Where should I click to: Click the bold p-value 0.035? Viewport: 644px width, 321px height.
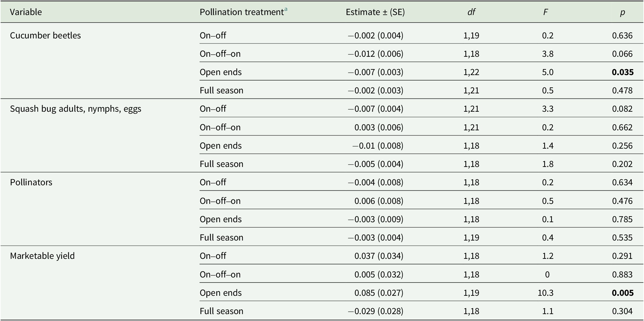(x=622, y=72)
